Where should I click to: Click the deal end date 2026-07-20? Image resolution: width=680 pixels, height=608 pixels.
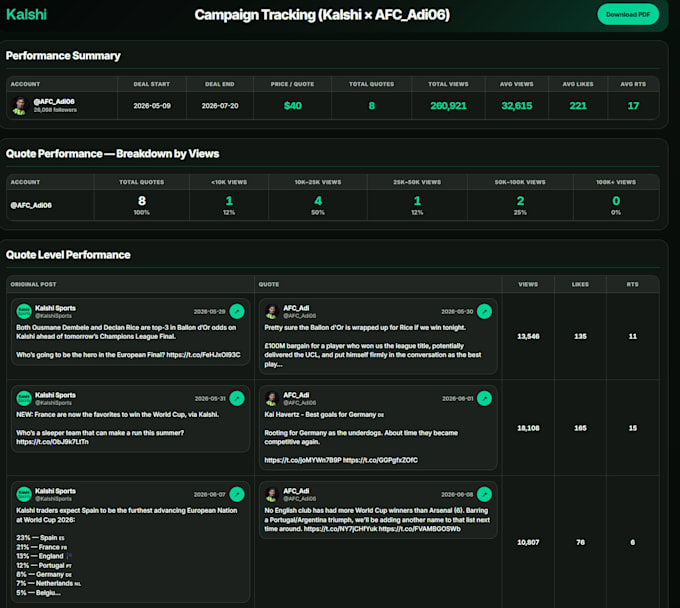coord(220,106)
